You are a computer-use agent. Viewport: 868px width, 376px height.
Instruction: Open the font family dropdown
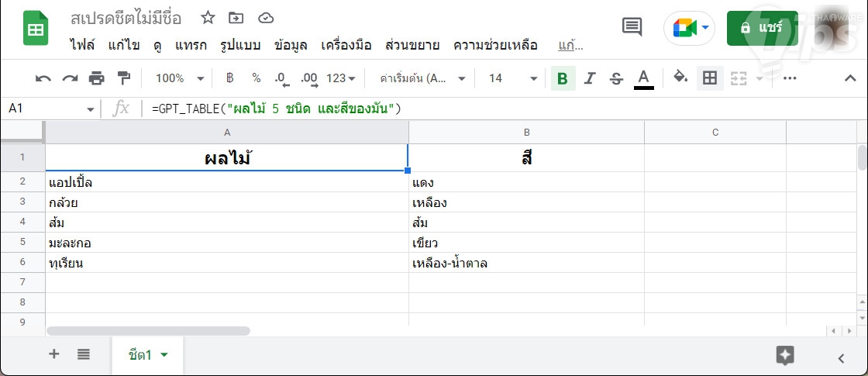[422, 78]
